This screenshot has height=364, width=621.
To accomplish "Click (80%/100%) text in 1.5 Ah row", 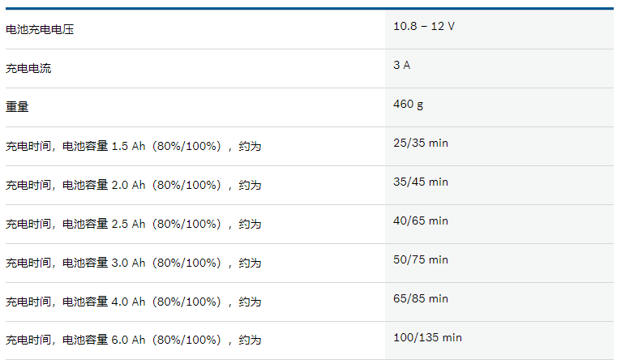I will click(x=186, y=147).
